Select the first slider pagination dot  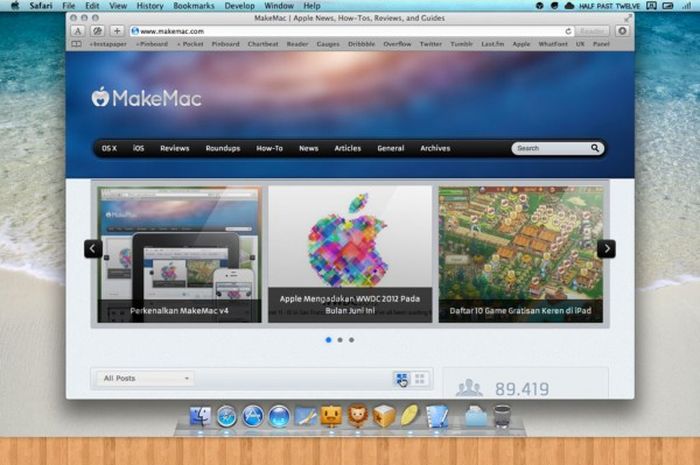point(329,340)
